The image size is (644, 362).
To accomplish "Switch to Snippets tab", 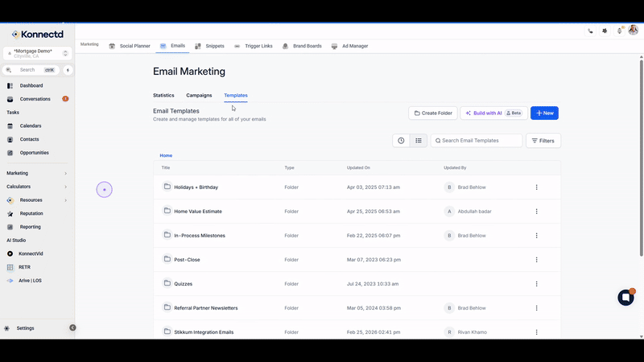I will (209, 46).
